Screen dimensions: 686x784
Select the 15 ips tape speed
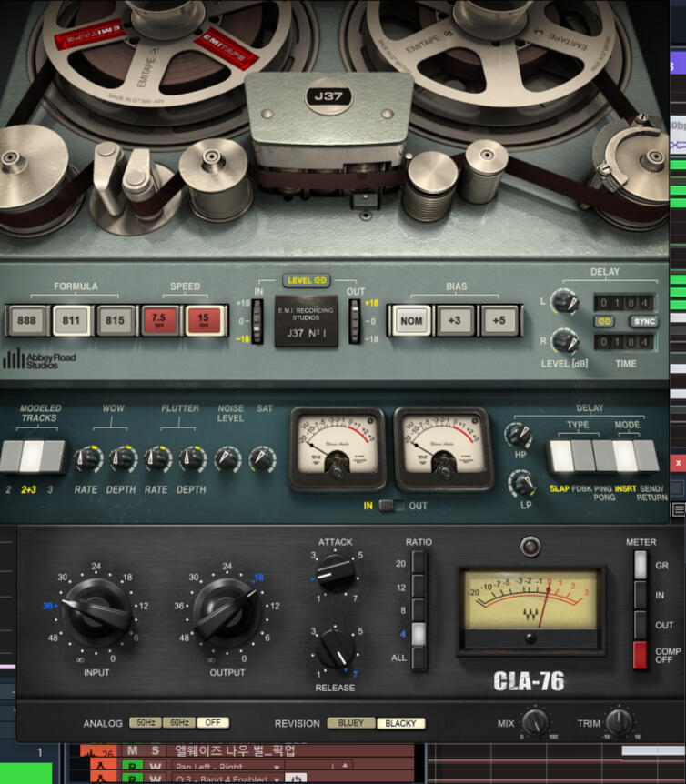pos(204,320)
